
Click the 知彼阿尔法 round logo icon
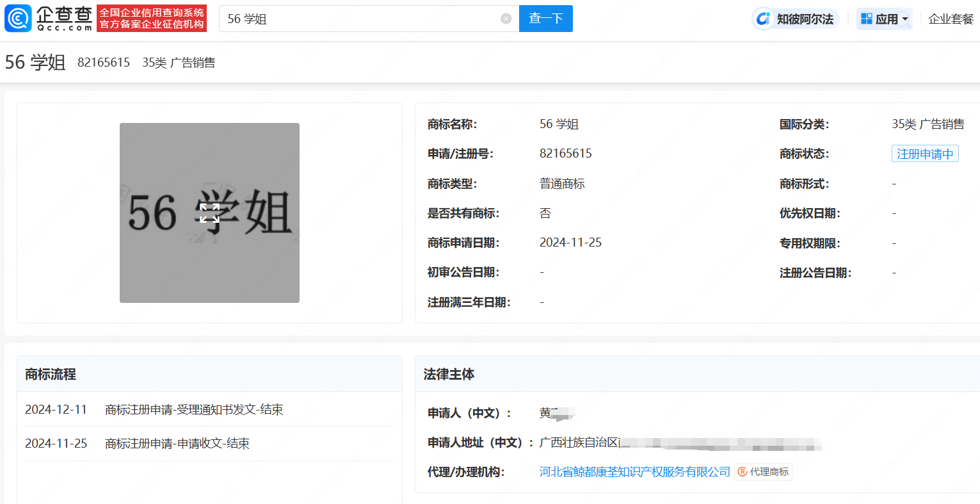pos(764,19)
